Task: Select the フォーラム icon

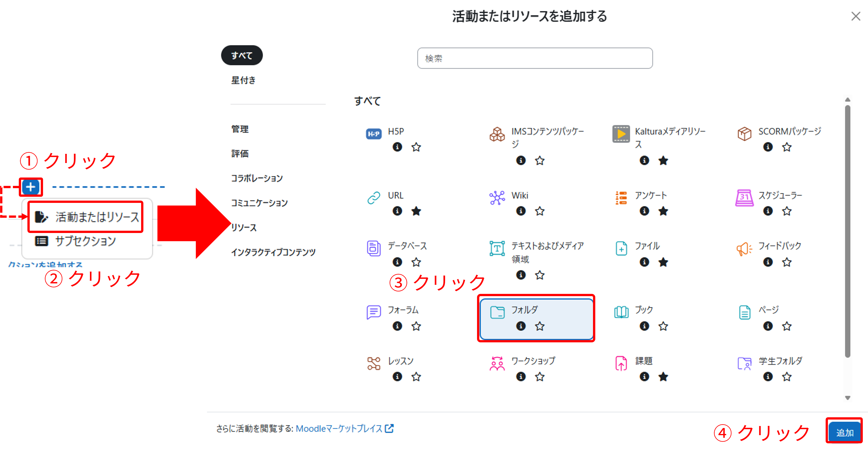Action: point(373,312)
